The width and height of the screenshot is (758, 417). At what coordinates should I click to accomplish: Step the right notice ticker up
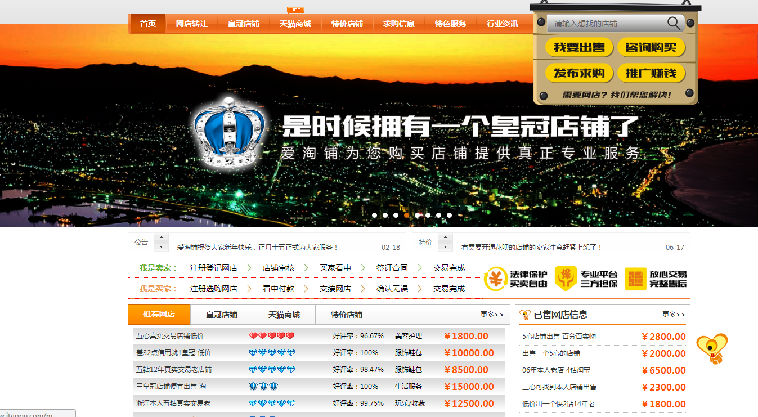click(445, 238)
